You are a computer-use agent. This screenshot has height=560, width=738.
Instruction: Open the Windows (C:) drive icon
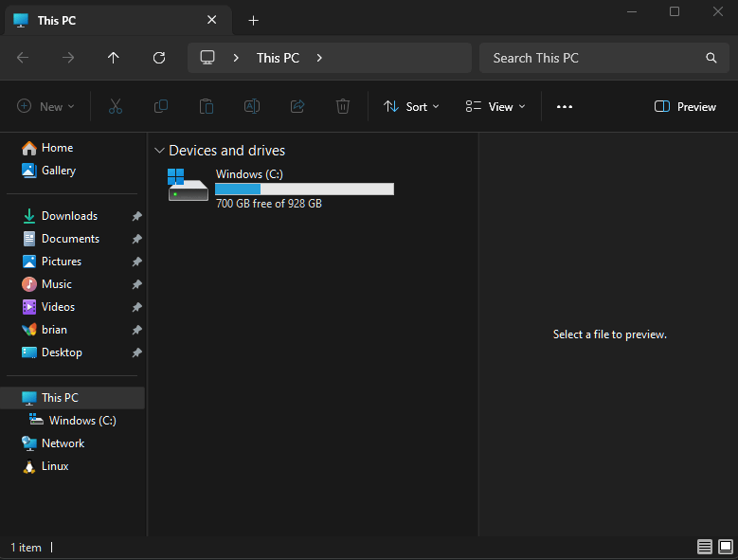pyautogui.click(x=188, y=185)
